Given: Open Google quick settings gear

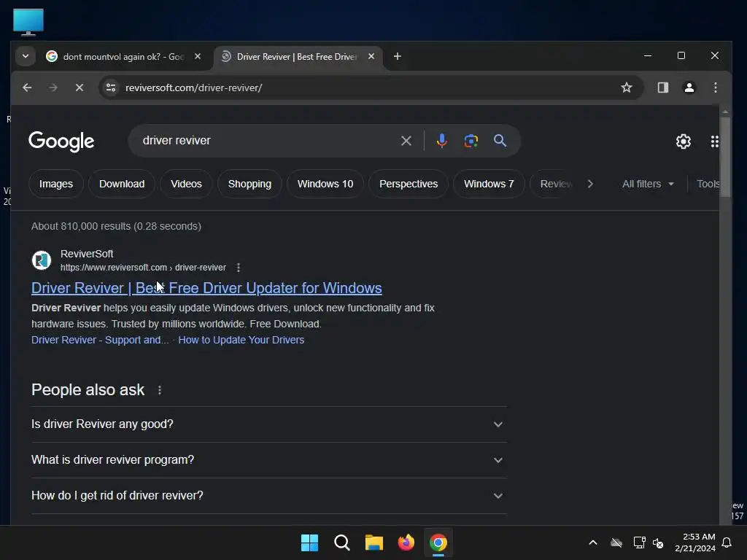Looking at the screenshot, I should coord(684,141).
